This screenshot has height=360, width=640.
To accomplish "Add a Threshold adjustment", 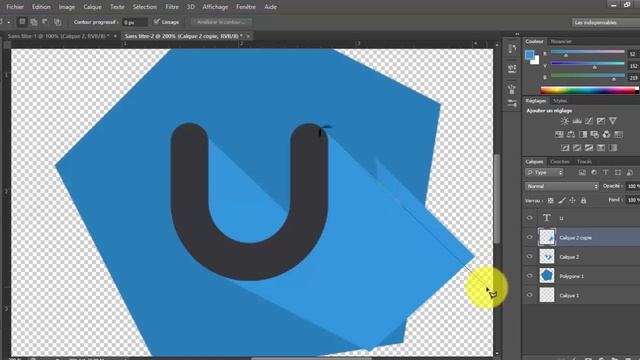I will (589, 148).
